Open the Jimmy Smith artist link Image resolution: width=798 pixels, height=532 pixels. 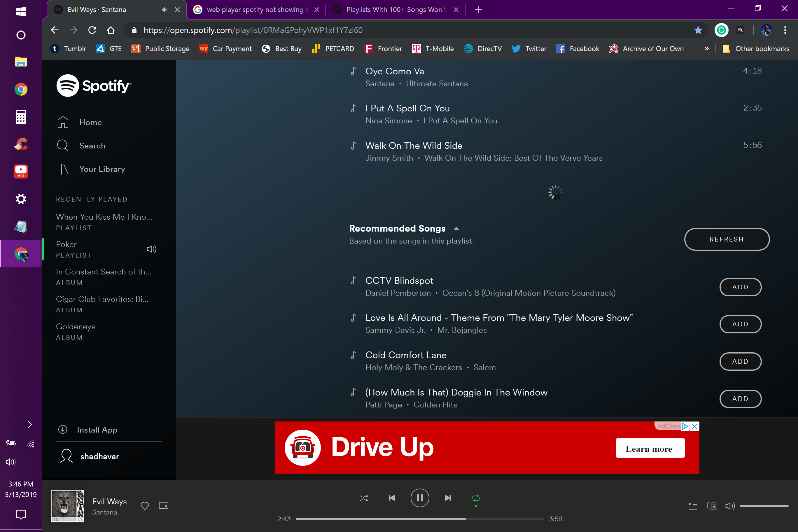(389, 158)
